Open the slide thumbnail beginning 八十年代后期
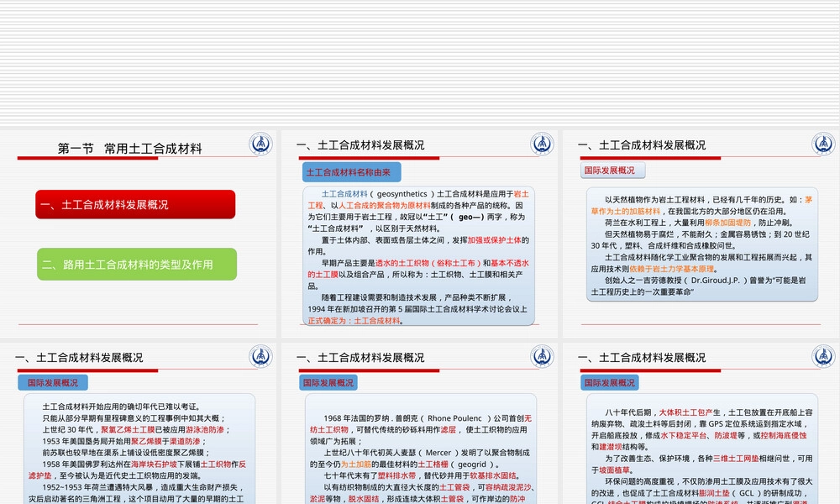This screenshot has height=504, width=840. 701,423
